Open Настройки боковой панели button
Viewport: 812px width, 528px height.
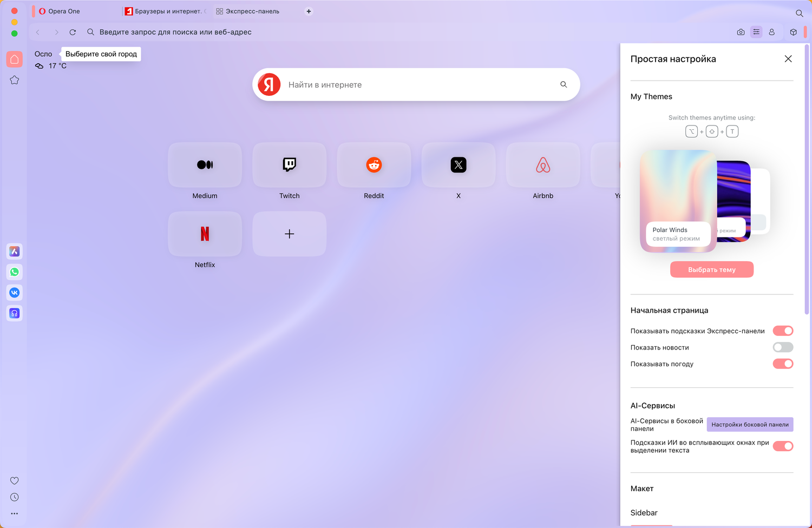[x=750, y=425]
